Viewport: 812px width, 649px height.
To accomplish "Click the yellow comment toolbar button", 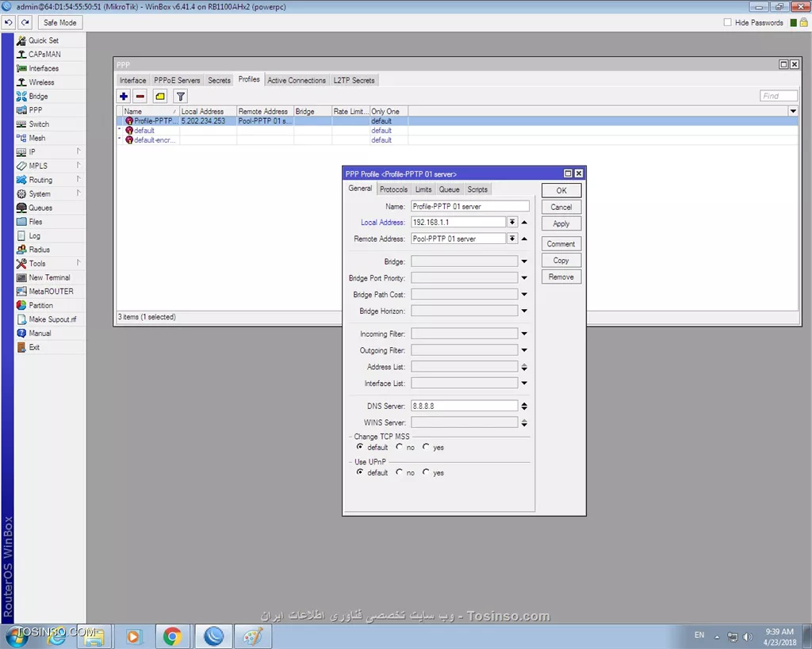I will point(160,96).
